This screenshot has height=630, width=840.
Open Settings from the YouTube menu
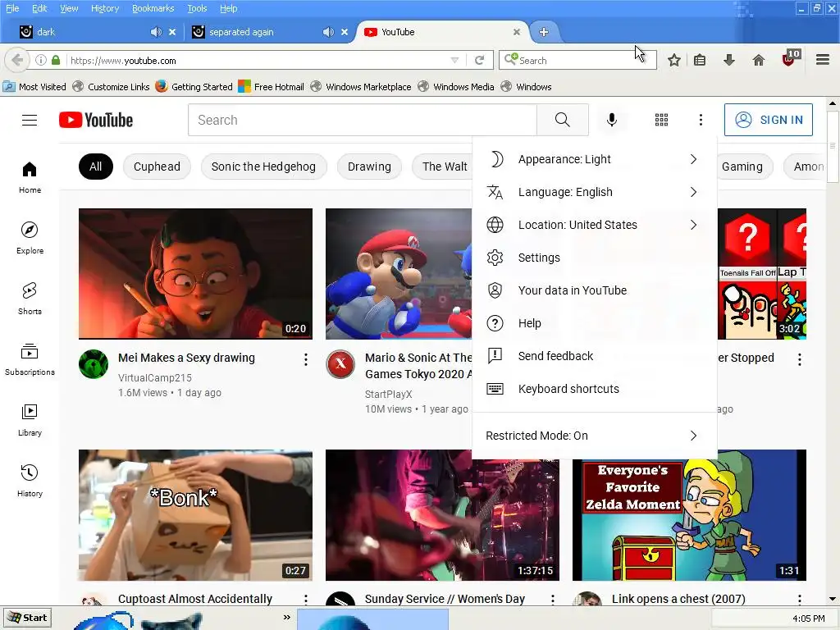[x=594, y=258]
